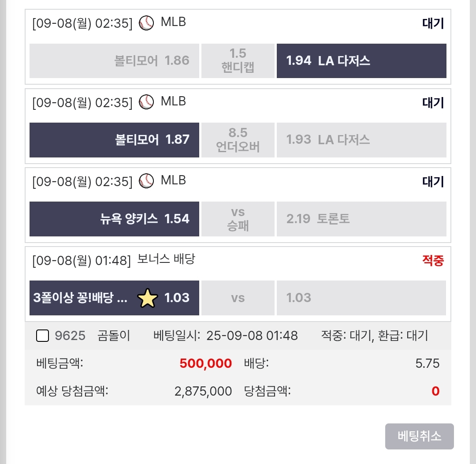Click the baseball icon above the 8.5 언더오버 row
The height and width of the screenshot is (464, 476).
[x=146, y=102]
